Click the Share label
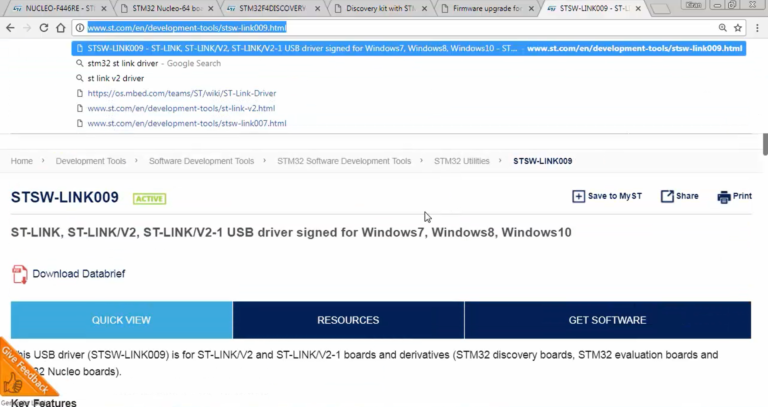The width and height of the screenshot is (768, 407). click(x=687, y=196)
